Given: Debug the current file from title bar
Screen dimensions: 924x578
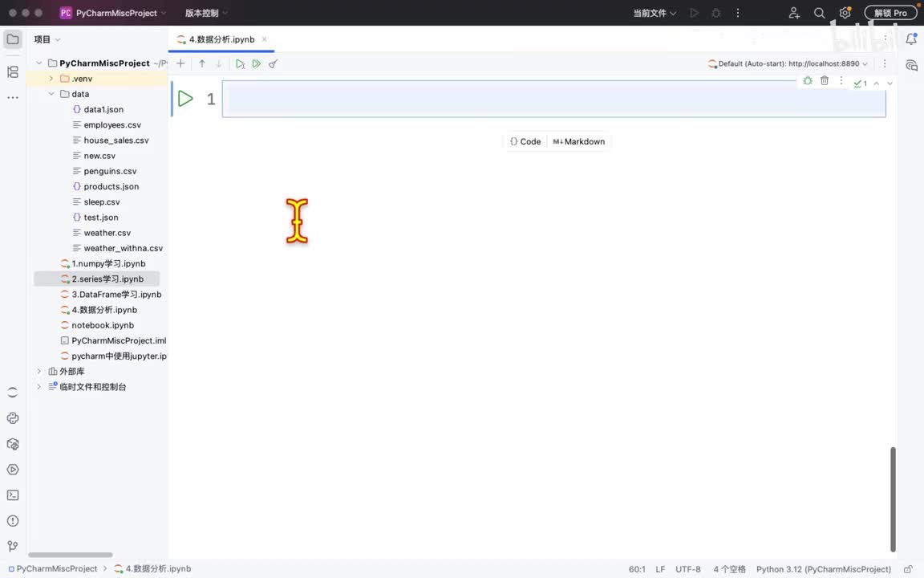Looking at the screenshot, I should click(x=716, y=13).
